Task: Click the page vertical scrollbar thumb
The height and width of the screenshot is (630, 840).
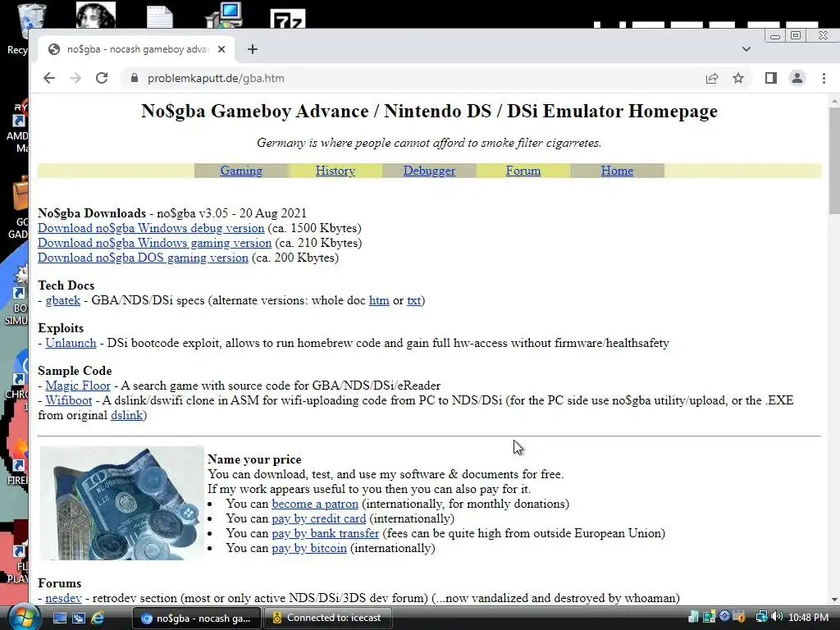Action: tap(834, 161)
